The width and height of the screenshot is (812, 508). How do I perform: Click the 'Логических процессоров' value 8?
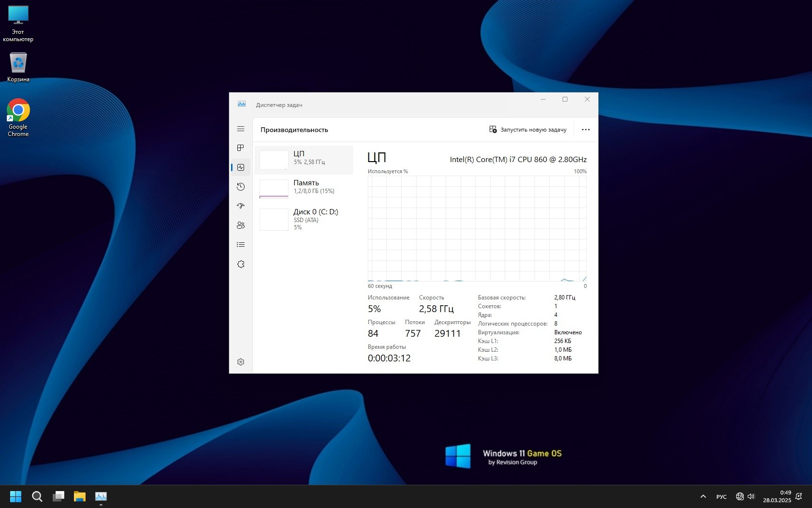pyautogui.click(x=556, y=324)
